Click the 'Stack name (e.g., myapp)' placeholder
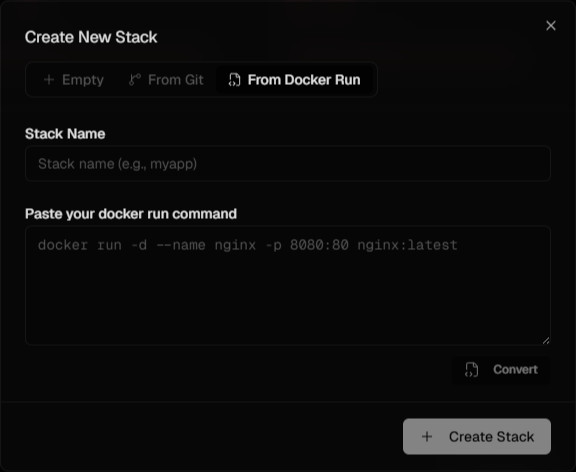576x472 pixels. click(118, 164)
